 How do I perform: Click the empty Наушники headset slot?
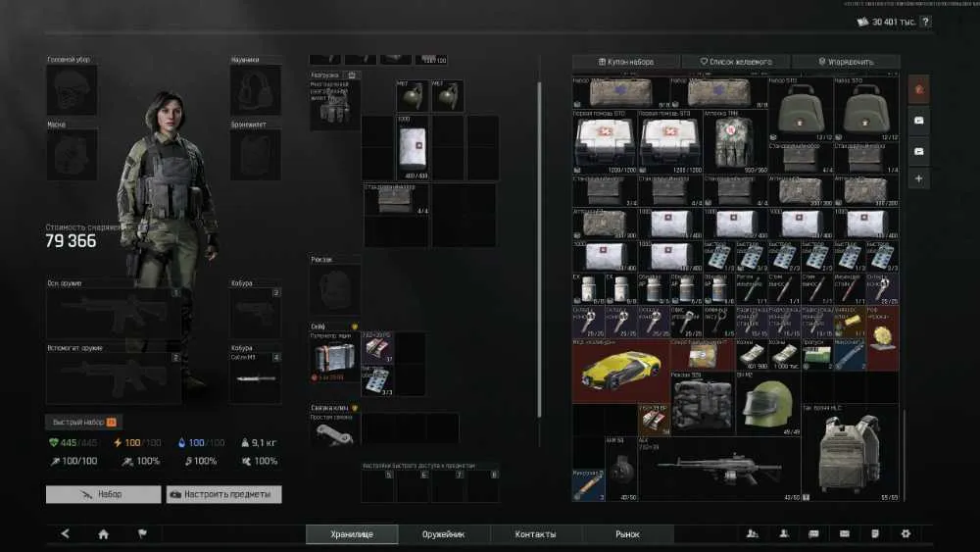[256, 90]
